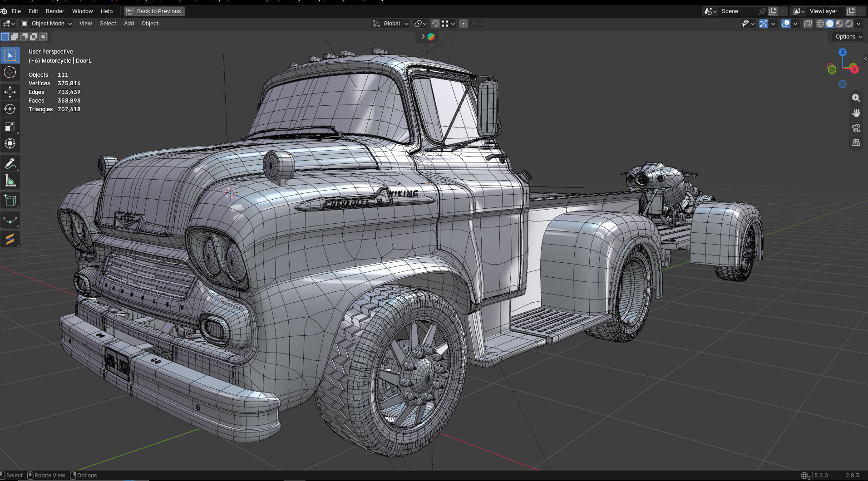Set selection mode to Set New

(5, 37)
